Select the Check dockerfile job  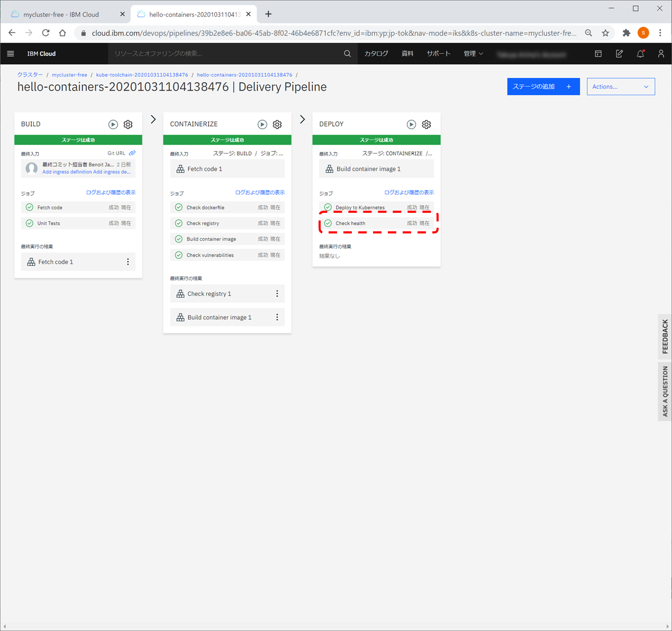(x=228, y=208)
